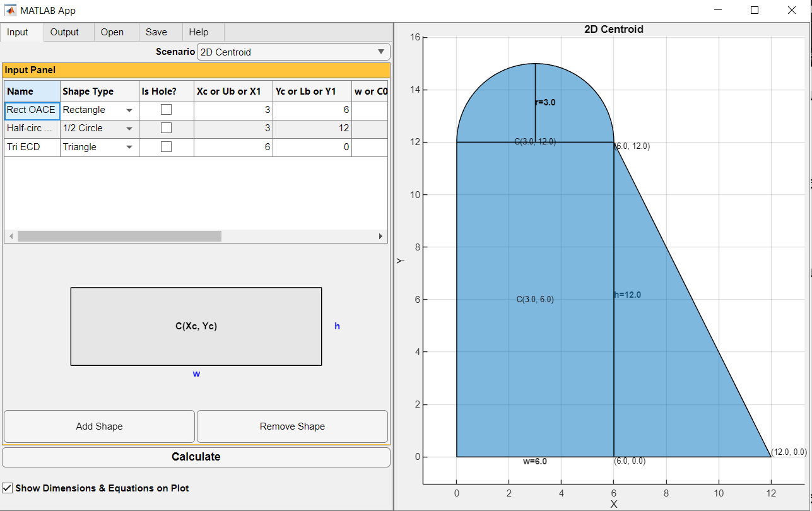Click the Yc or Lb or Y1 header
This screenshot has width=812, height=511.
[x=312, y=91]
